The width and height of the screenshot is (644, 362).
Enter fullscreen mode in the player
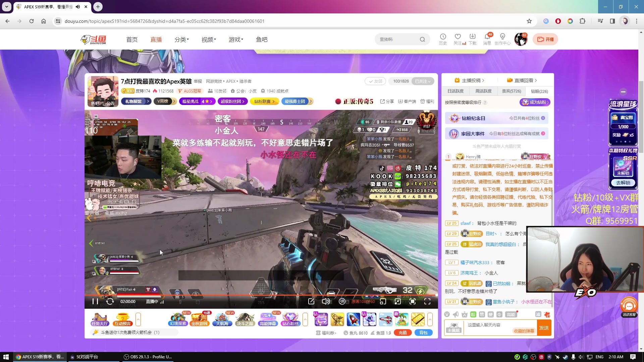(427, 301)
